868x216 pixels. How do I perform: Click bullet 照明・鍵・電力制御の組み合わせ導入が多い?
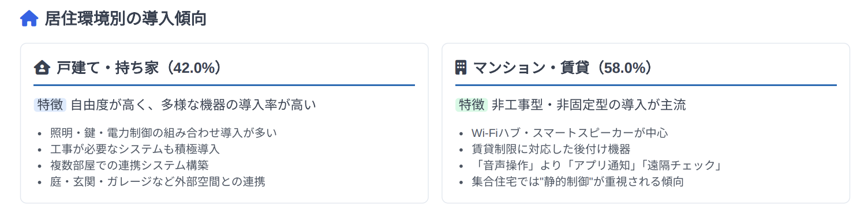[x=164, y=133]
